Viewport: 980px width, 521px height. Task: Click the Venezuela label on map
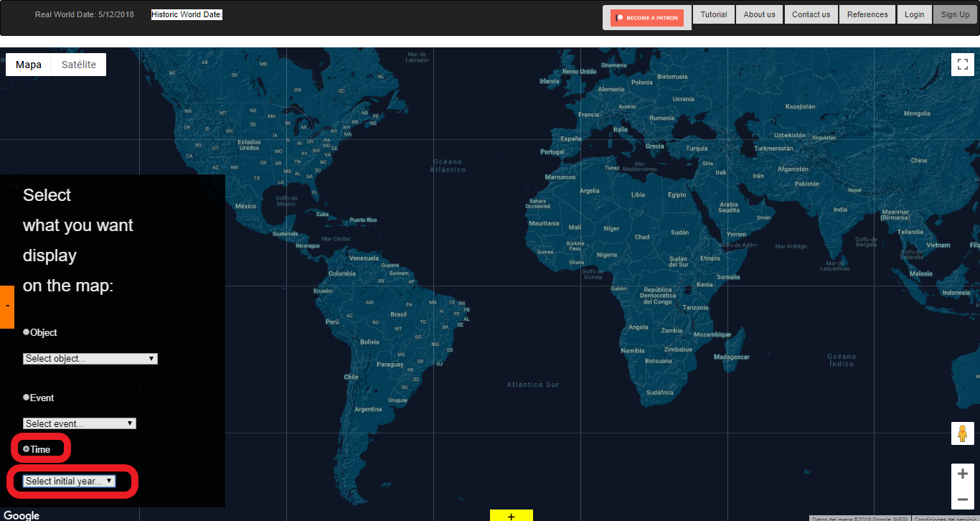364,258
